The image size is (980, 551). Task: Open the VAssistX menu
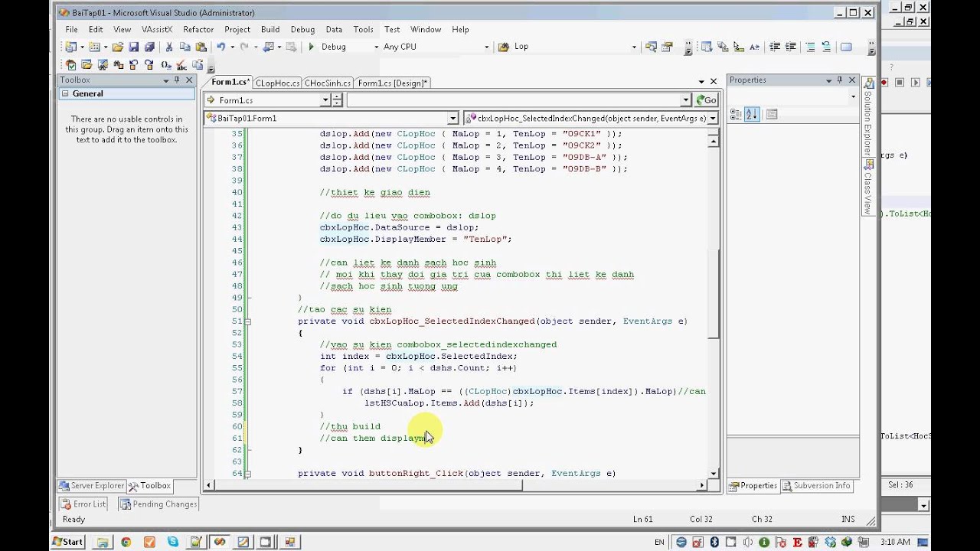[x=157, y=29]
